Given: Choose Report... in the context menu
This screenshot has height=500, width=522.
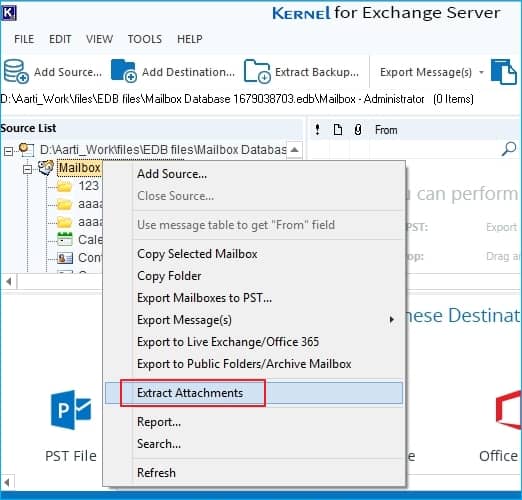Looking at the screenshot, I should (254, 422).
